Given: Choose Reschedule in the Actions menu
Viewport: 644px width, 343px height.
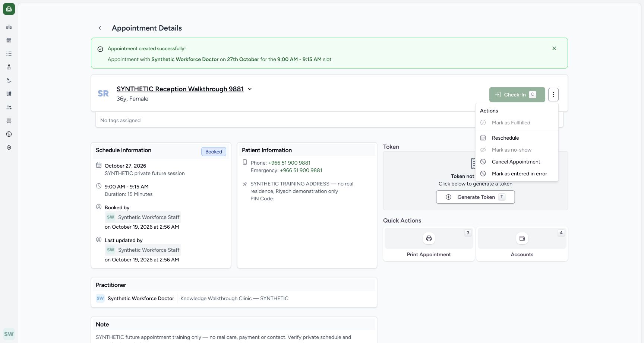Looking at the screenshot, I should coord(517,138).
